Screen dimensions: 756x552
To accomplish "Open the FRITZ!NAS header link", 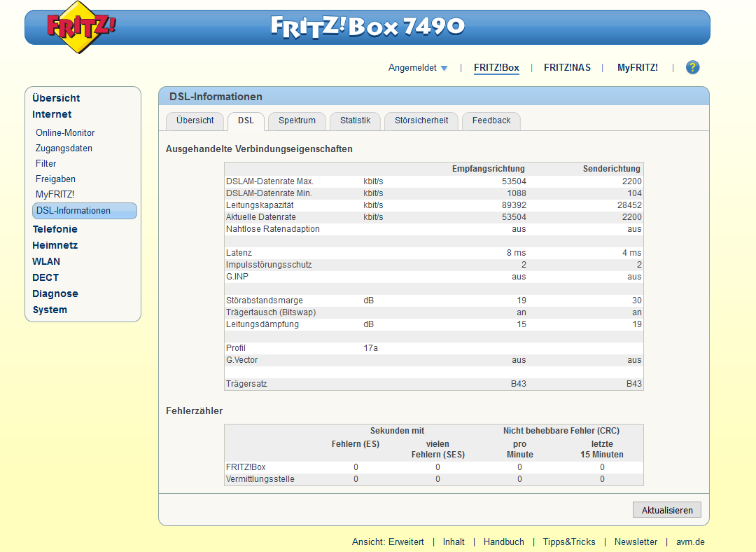I will pos(567,67).
